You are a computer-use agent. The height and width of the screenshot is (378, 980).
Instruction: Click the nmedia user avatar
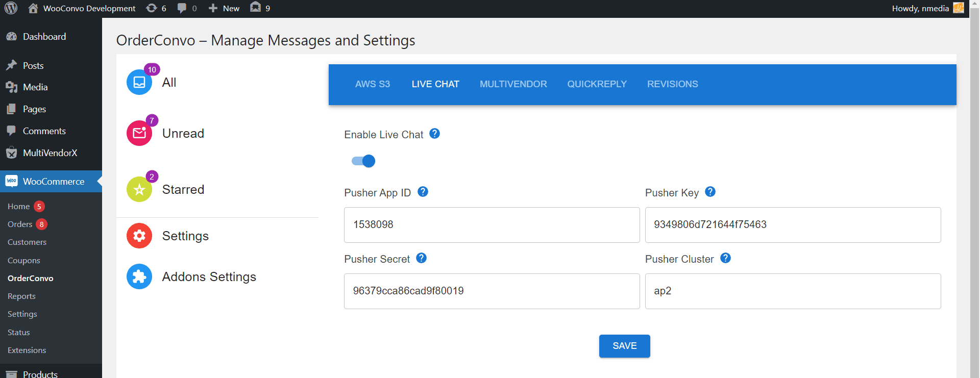pos(959,8)
